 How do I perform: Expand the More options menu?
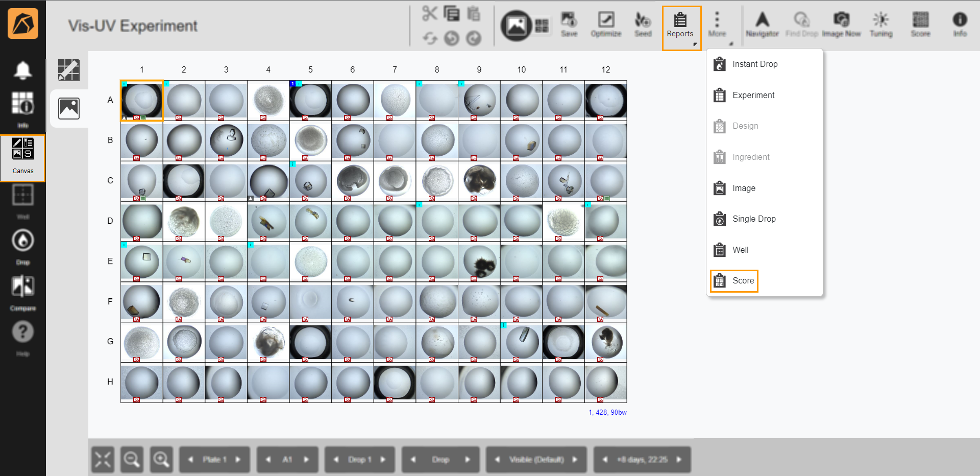pos(717,25)
